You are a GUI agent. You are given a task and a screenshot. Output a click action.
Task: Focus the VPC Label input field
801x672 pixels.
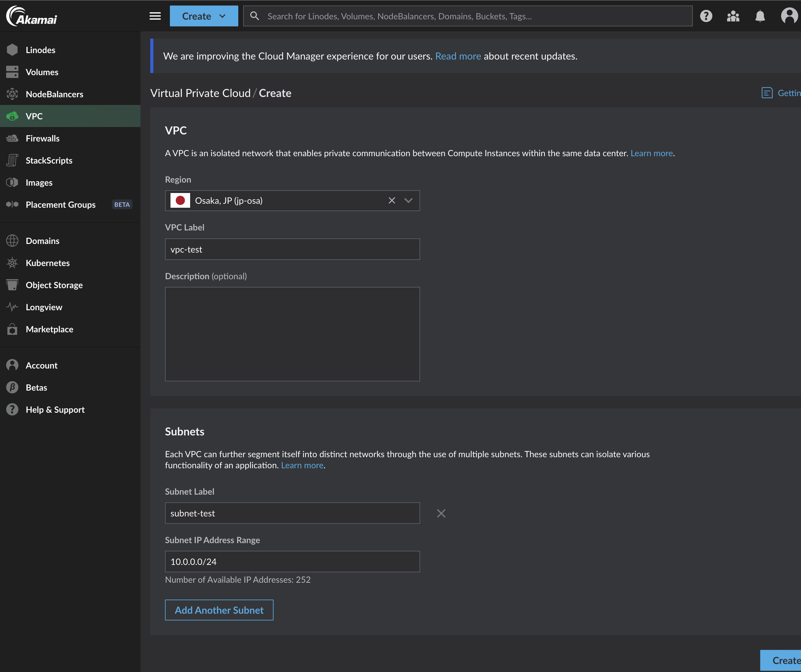[x=292, y=249]
